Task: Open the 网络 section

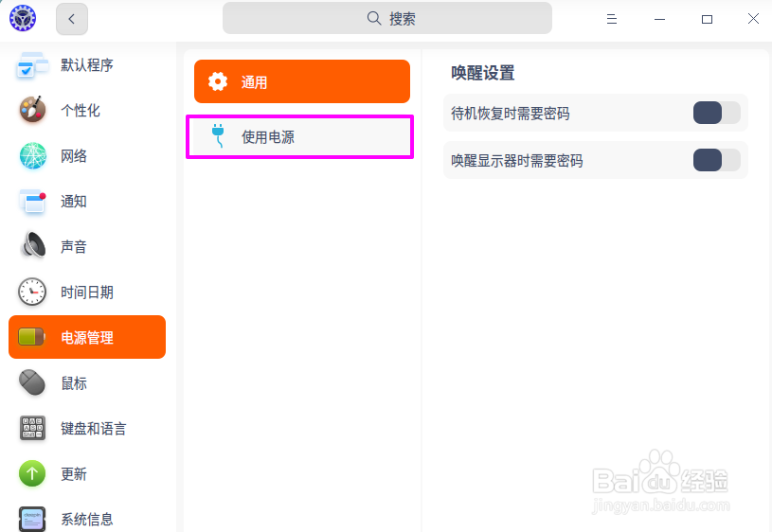Action: [x=87, y=155]
